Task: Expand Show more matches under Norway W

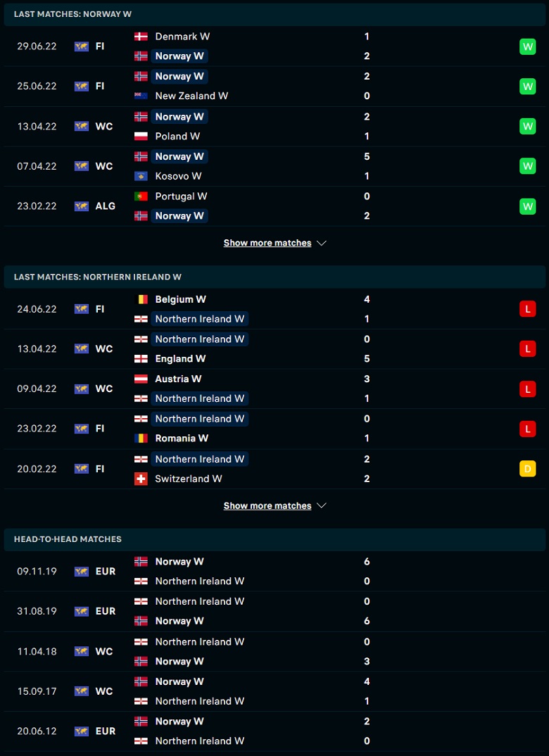Action: tap(274, 243)
